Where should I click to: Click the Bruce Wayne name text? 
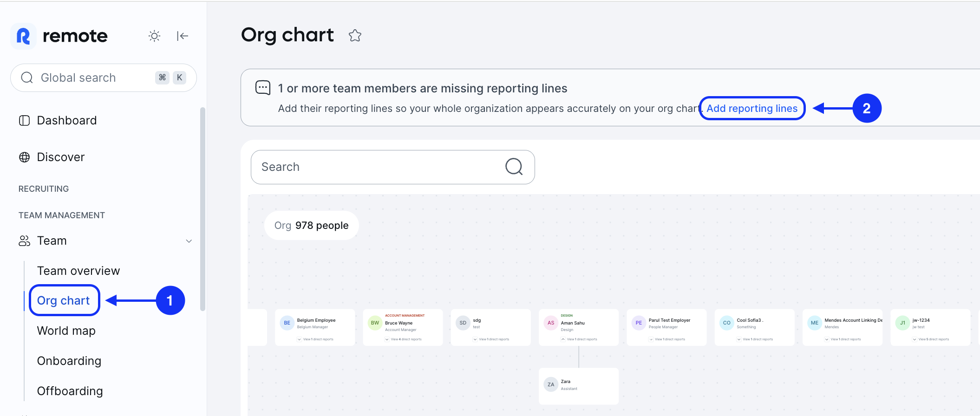pos(399,323)
